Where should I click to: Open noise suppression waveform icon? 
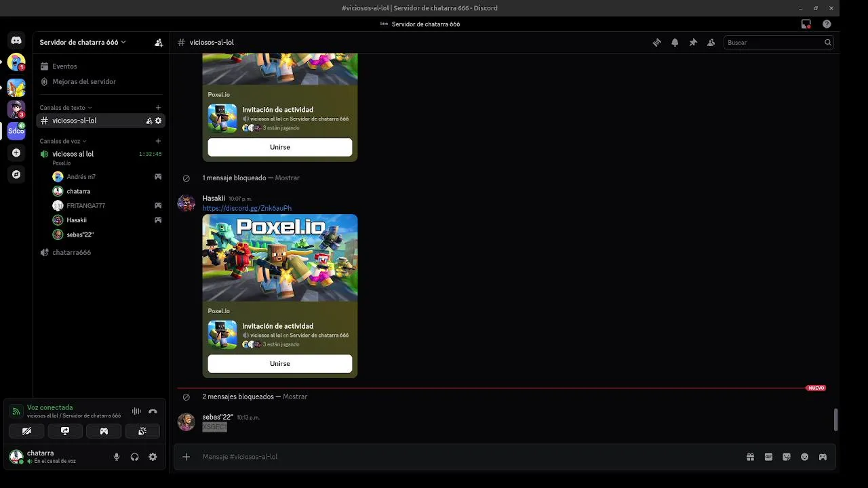click(x=136, y=411)
